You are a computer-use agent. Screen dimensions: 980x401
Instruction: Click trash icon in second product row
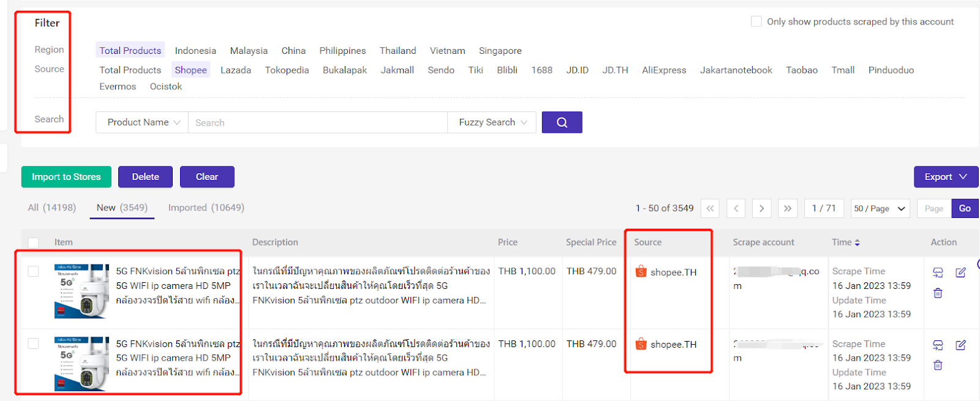(x=938, y=365)
